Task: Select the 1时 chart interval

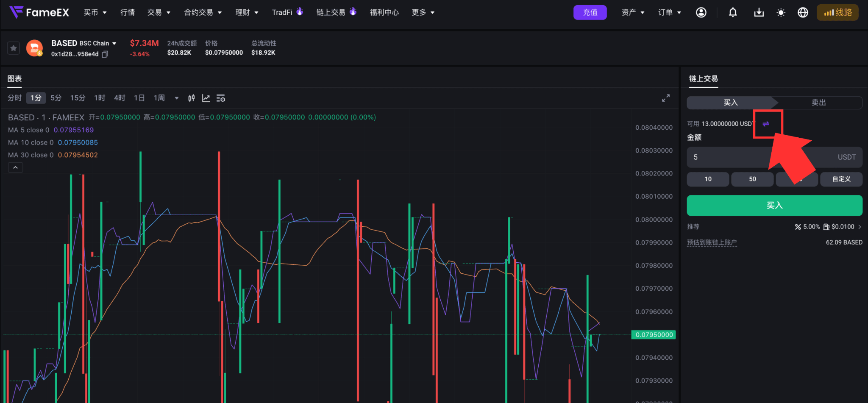Action: (100, 98)
